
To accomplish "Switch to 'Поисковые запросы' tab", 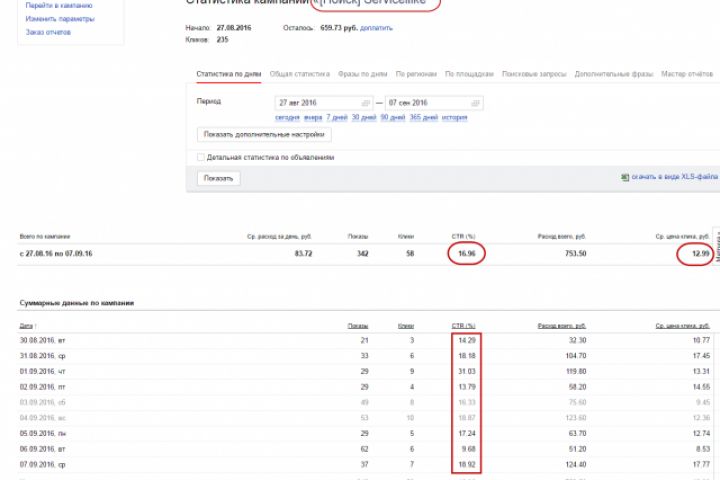I will pos(534,74).
